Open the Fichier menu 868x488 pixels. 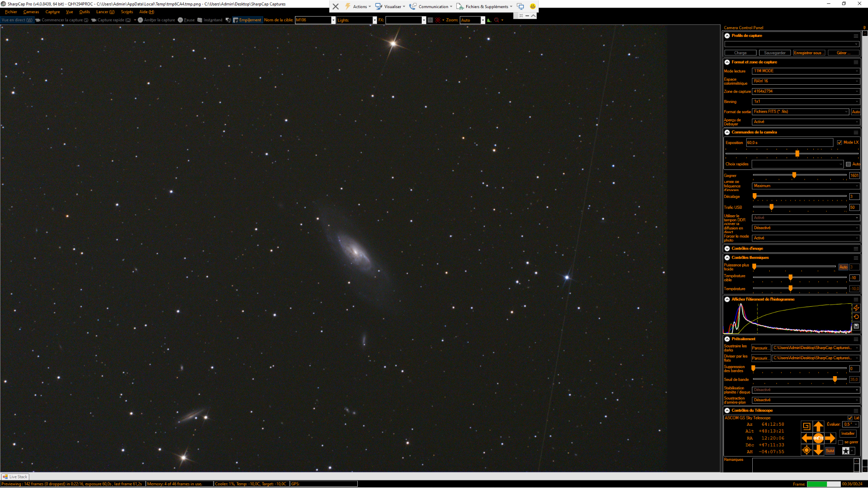(11, 12)
